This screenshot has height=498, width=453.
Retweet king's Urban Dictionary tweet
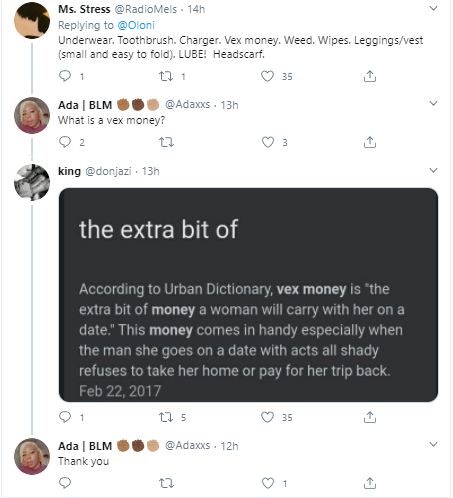pyautogui.click(x=166, y=417)
